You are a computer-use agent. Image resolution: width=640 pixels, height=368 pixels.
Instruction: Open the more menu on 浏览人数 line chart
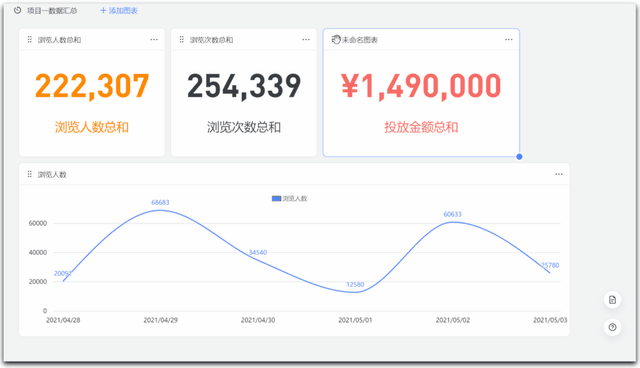559,174
